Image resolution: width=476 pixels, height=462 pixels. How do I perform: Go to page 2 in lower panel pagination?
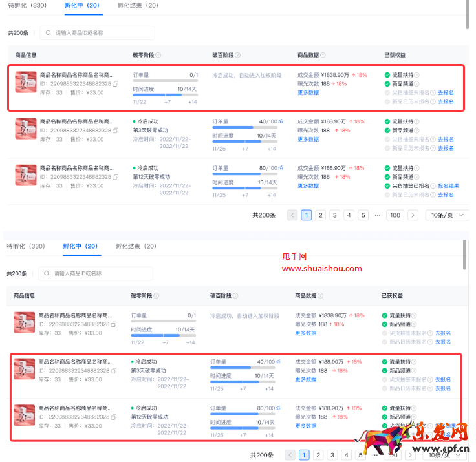318,455
